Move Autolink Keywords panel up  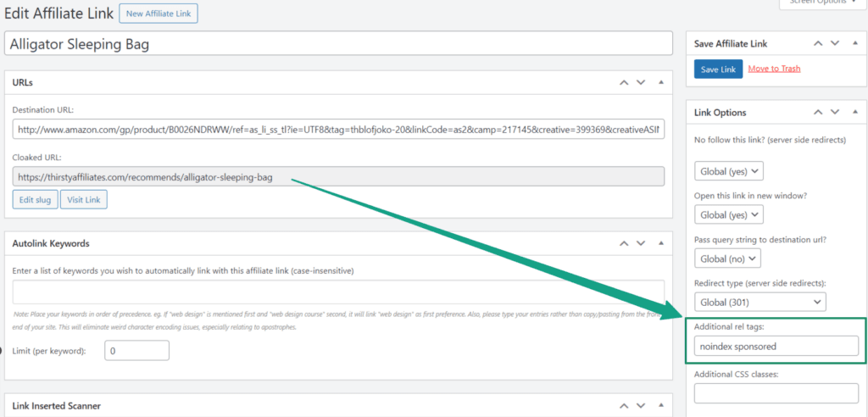click(624, 243)
